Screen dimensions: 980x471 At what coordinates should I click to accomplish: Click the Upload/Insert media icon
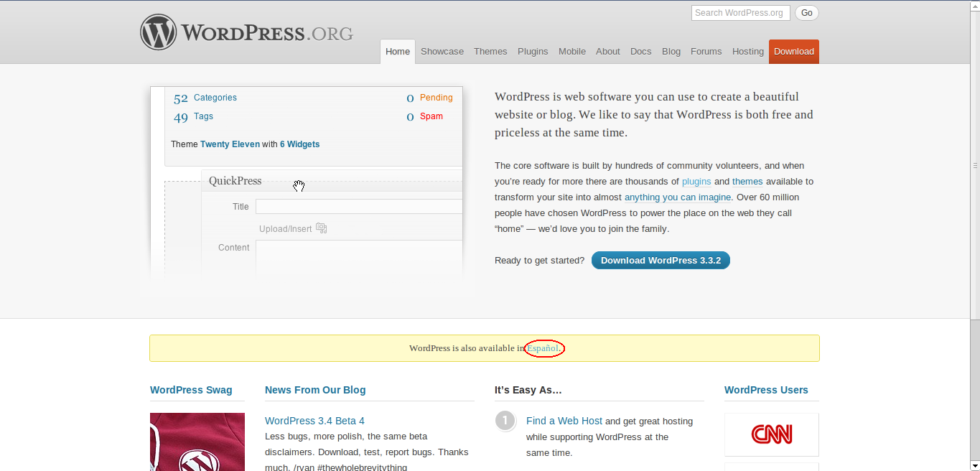pos(322,228)
